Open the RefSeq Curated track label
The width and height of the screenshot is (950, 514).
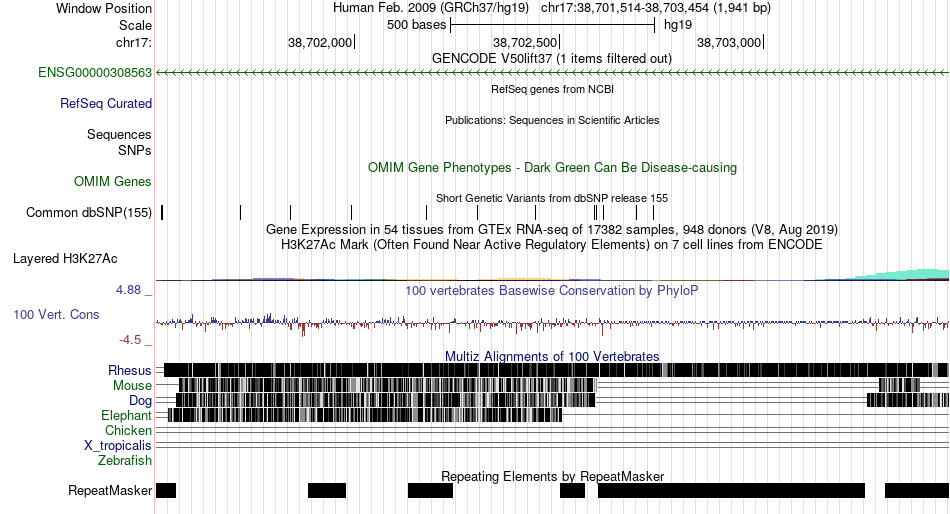pyautogui.click(x=106, y=104)
